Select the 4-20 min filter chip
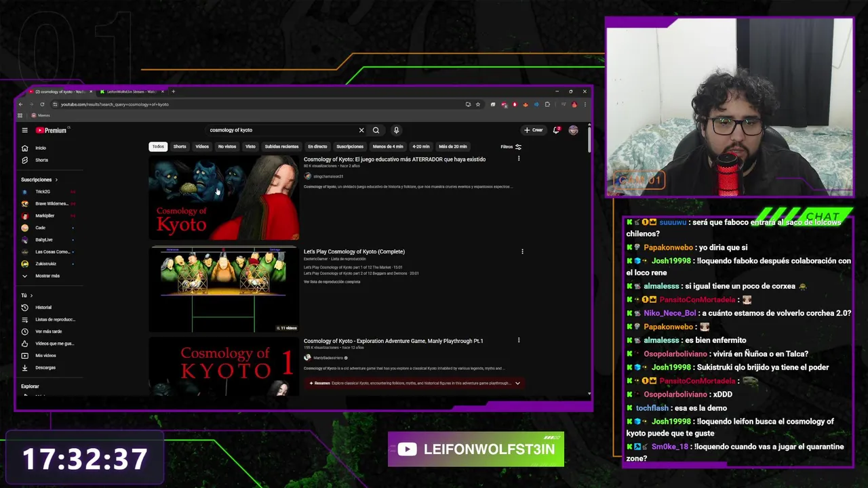 tap(421, 146)
